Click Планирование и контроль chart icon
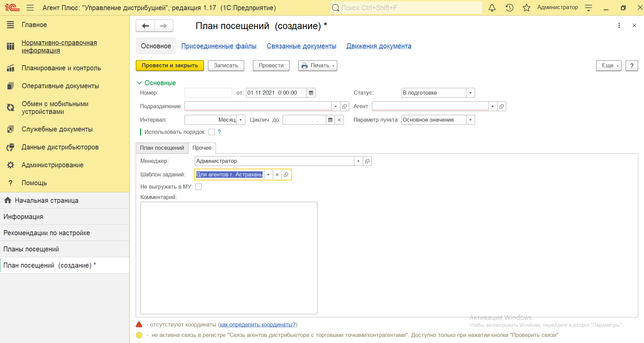This screenshot has height=343, width=644. click(10, 68)
